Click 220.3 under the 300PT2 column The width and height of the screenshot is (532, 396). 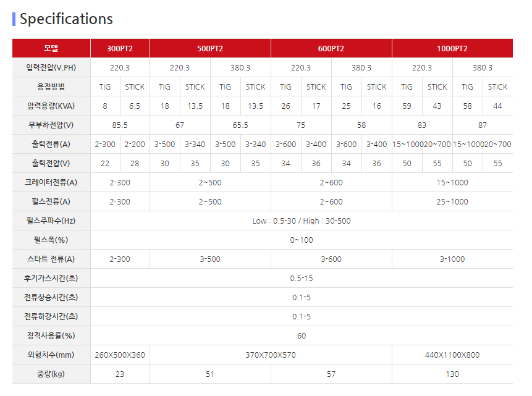click(x=120, y=67)
